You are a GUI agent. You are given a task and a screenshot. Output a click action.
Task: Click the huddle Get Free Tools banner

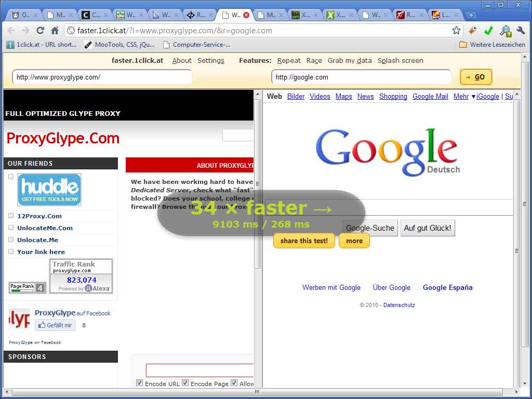(x=49, y=190)
